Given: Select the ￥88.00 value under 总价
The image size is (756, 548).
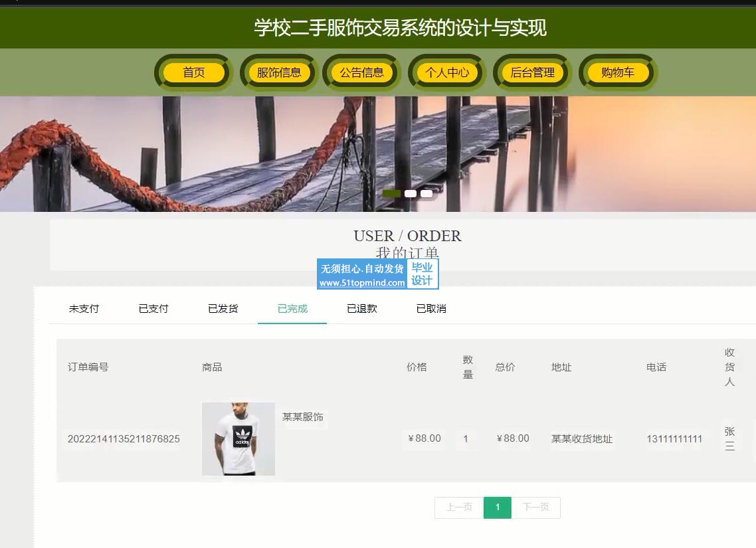Looking at the screenshot, I should coord(512,438).
